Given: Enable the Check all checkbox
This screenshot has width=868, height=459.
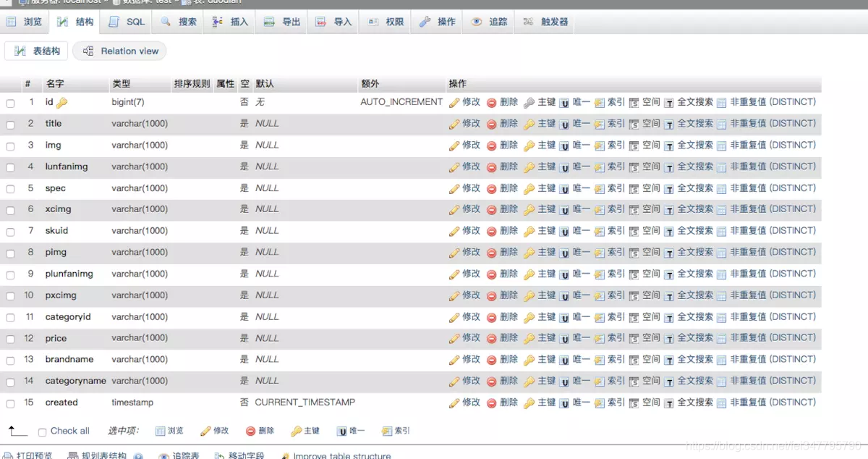Looking at the screenshot, I should point(42,431).
